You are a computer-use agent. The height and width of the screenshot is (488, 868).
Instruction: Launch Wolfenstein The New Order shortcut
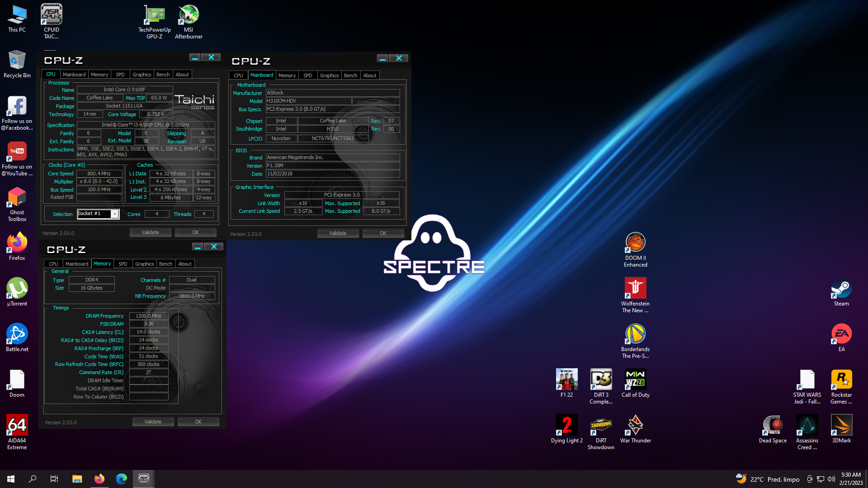[x=635, y=295]
